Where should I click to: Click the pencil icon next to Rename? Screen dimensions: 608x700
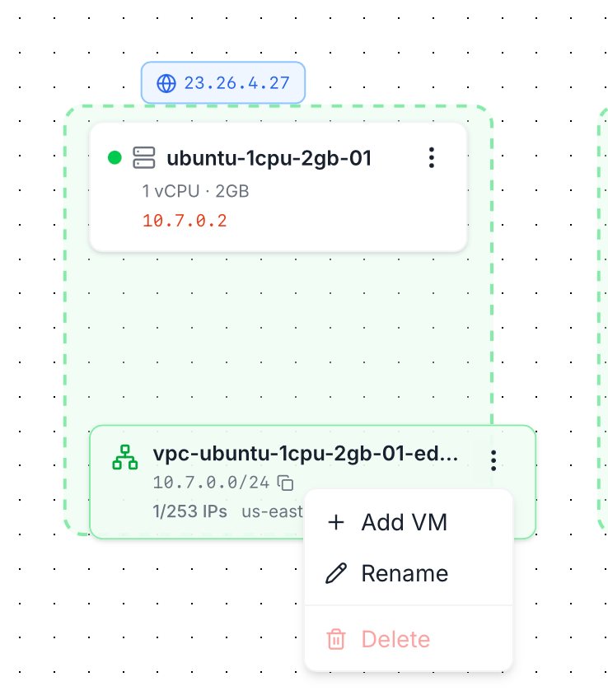tap(336, 573)
